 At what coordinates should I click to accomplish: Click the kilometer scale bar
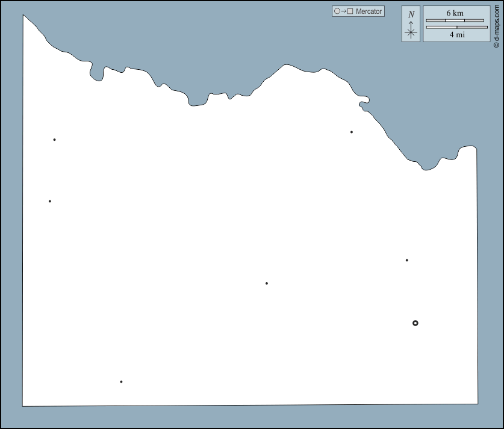coord(455,20)
